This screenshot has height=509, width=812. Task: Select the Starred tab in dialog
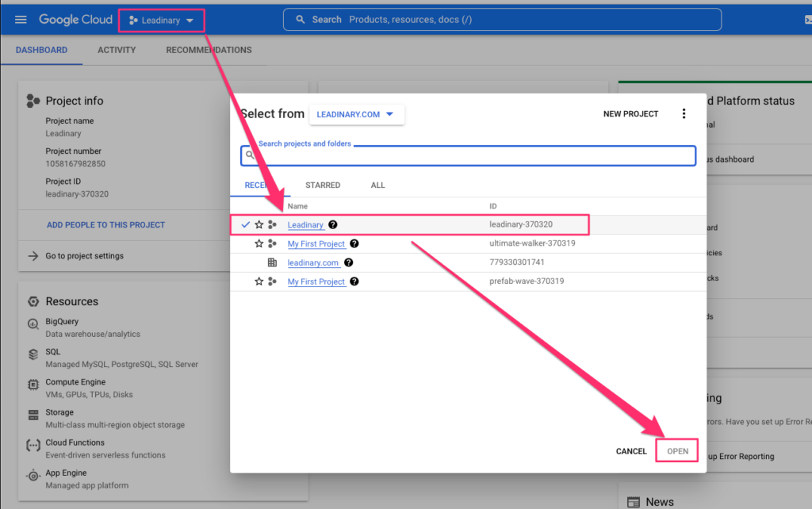pyautogui.click(x=323, y=186)
